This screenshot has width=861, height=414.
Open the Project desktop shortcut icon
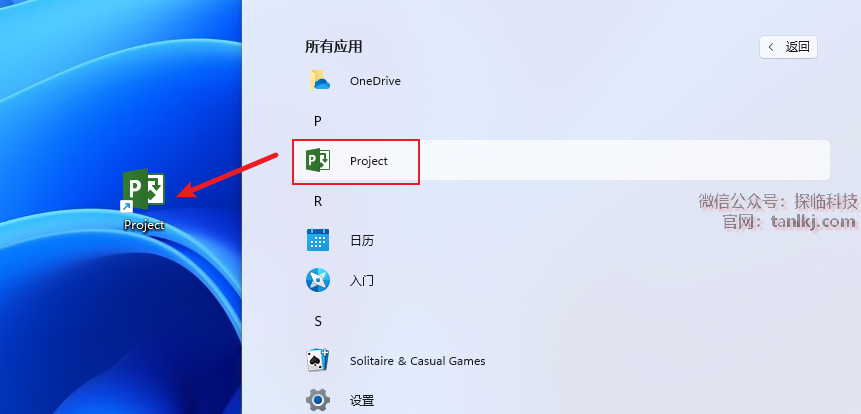point(143,189)
